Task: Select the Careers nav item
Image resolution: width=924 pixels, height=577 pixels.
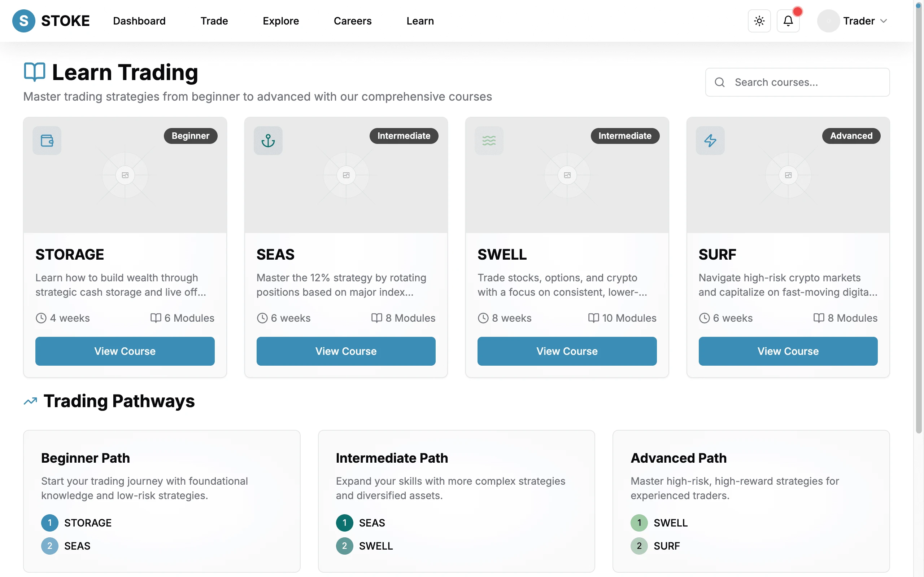Action: click(x=352, y=21)
